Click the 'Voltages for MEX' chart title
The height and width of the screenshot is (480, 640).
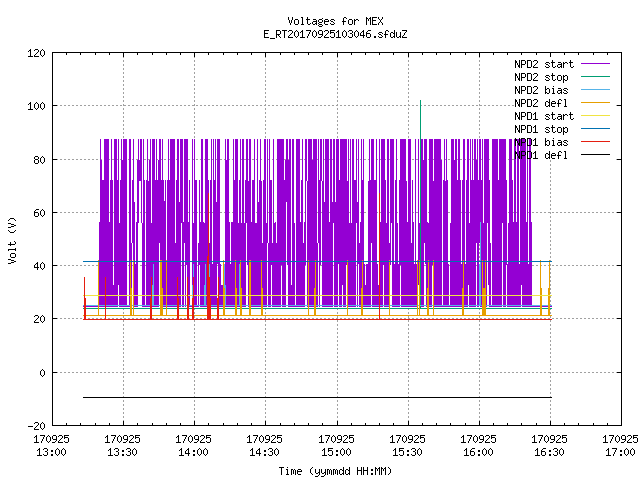point(335,21)
